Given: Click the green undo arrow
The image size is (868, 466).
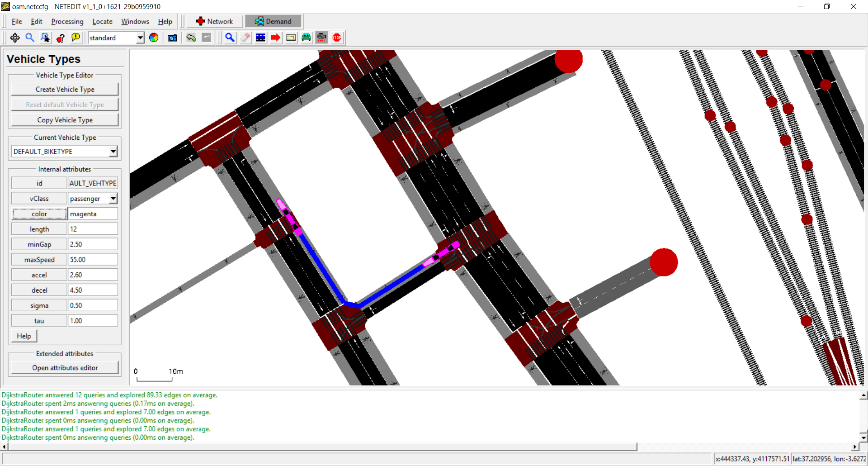Looking at the screenshot, I should (x=191, y=38).
